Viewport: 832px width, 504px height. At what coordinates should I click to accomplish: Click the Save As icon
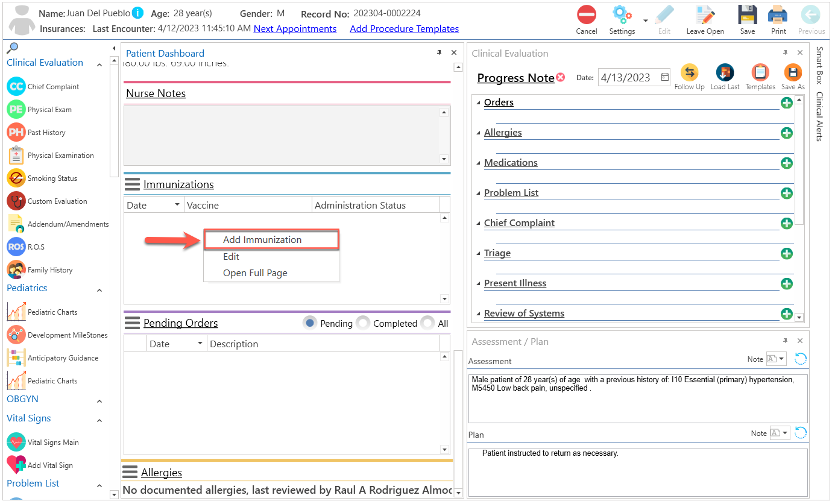click(x=793, y=73)
